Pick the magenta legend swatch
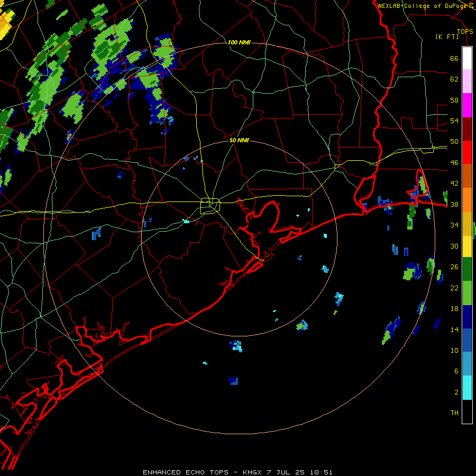The width and height of the screenshot is (476, 476). (467, 105)
